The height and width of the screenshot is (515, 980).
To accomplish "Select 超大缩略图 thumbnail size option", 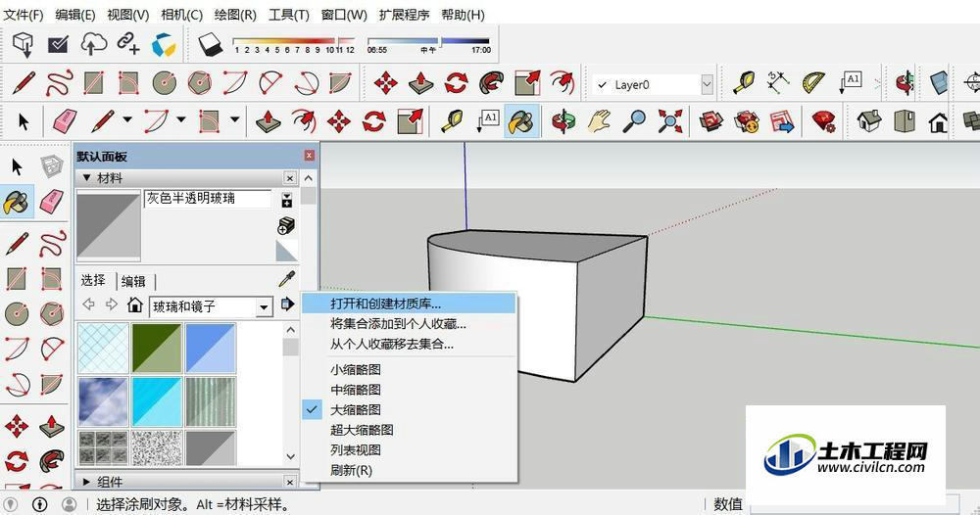I will click(362, 430).
